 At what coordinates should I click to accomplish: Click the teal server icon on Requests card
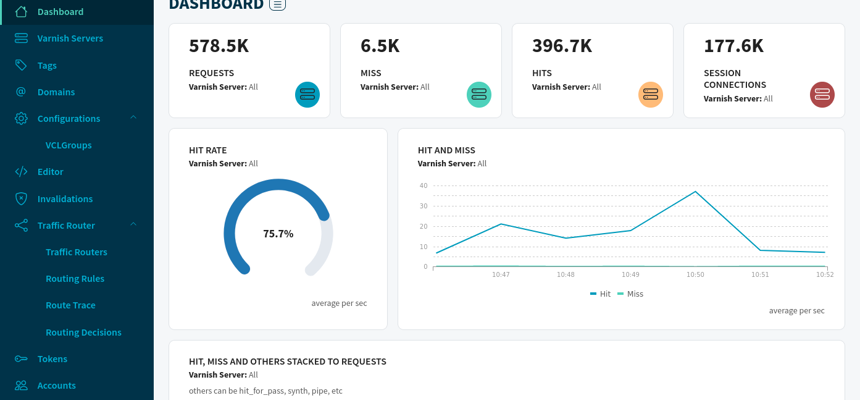coord(307,95)
